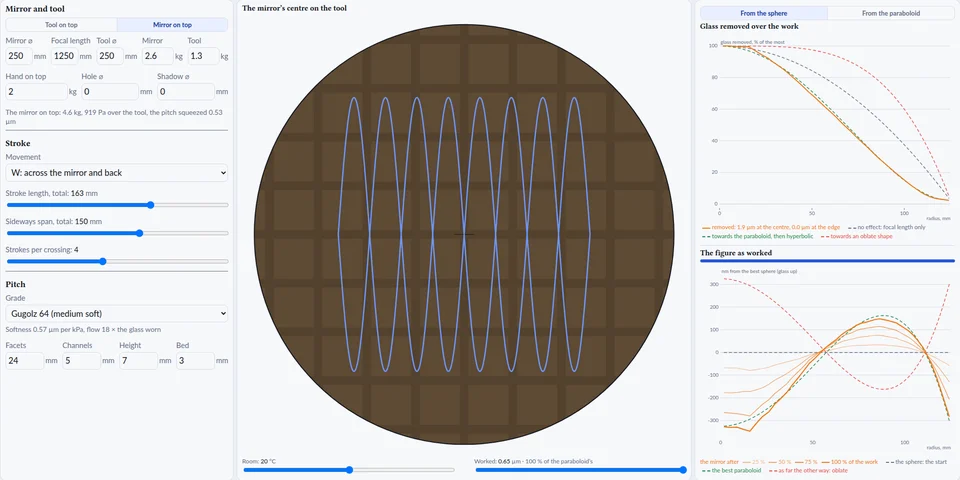
Task: Click the pitch Height input field
Action: click(x=138, y=361)
